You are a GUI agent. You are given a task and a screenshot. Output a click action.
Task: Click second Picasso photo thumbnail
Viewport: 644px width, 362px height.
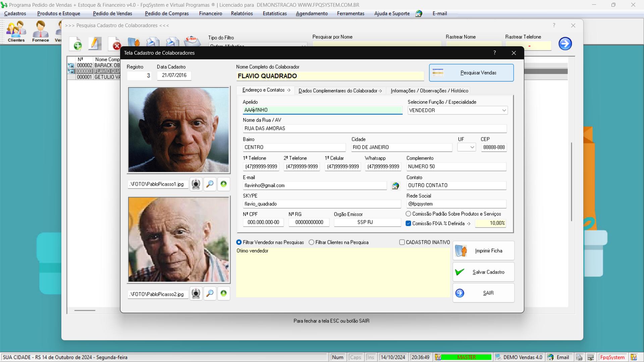(x=178, y=240)
